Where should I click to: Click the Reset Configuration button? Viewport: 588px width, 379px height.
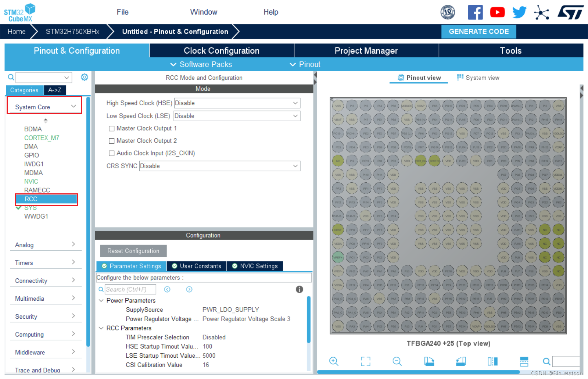pyautogui.click(x=133, y=251)
